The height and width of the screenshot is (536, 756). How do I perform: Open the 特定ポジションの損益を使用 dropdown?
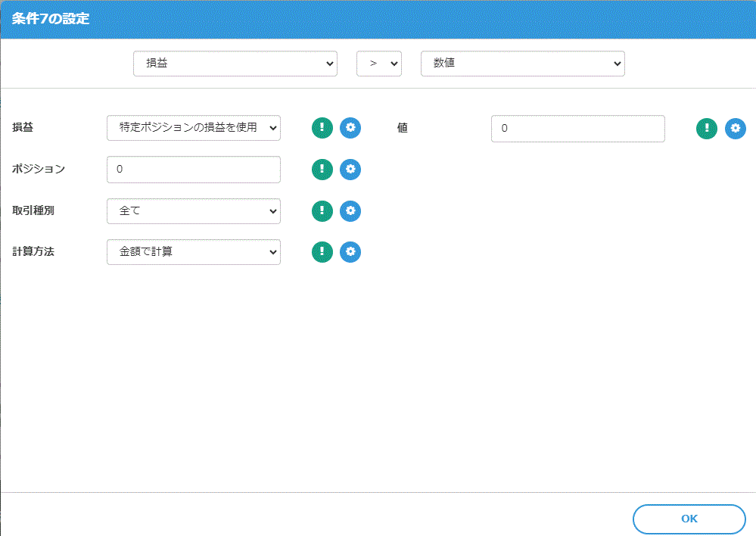193,128
